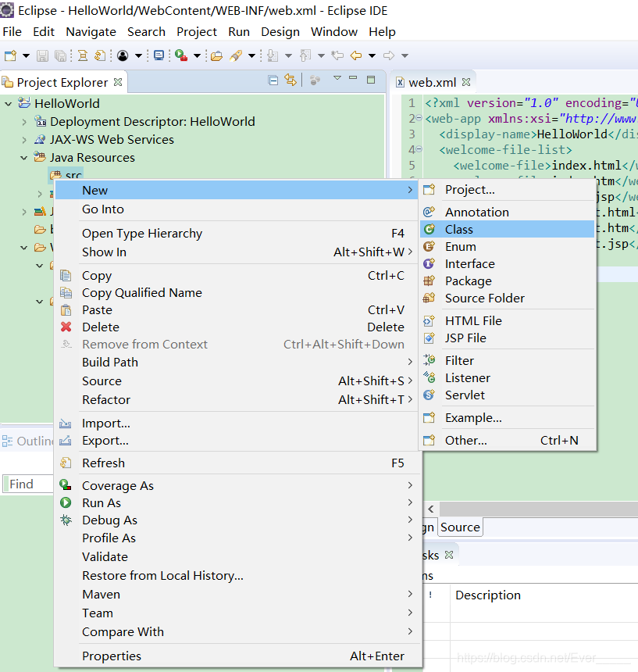Click the Skip All Breakpoints toolbar icon
Screen dimensions: 638x672
point(82,55)
